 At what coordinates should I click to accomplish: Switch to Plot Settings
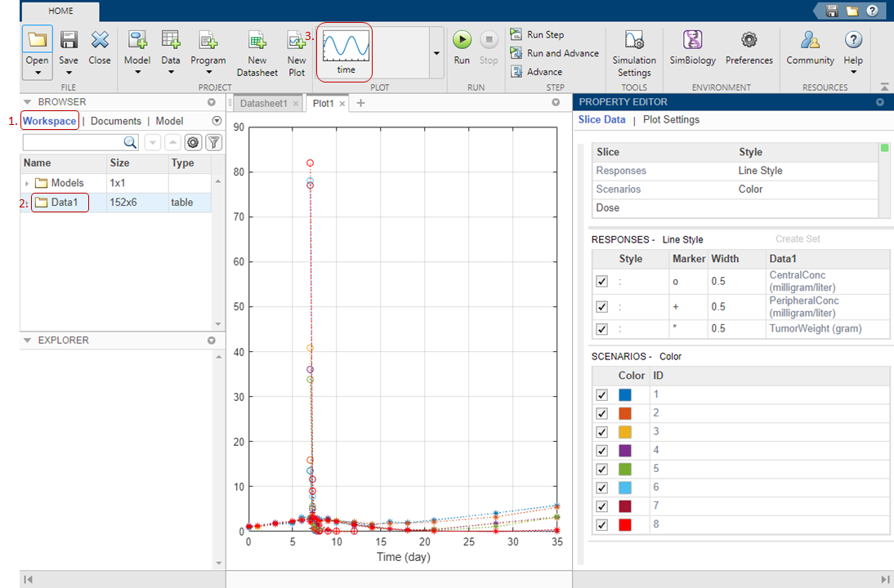pos(671,120)
